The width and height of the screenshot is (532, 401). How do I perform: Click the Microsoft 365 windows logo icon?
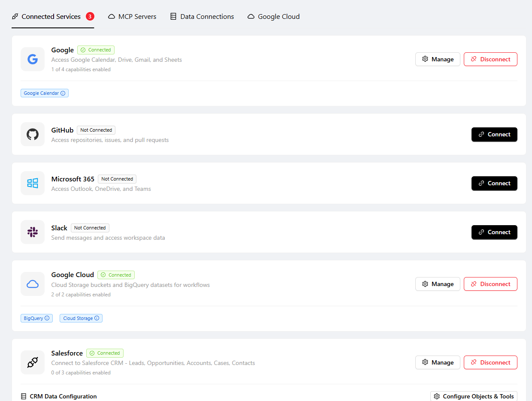pyautogui.click(x=33, y=183)
